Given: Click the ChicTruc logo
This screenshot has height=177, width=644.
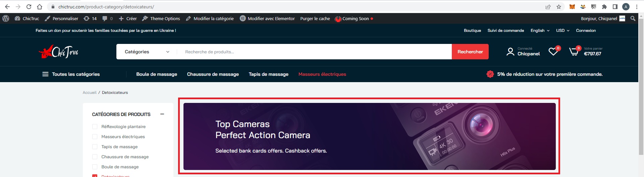Looking at the screenshot, I should [59, 52].
